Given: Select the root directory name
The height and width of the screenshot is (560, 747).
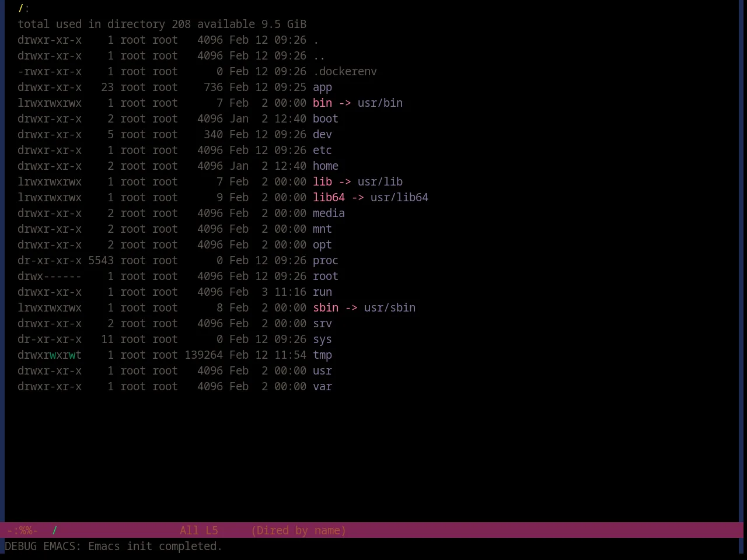Looking at the screenshot, I should point(326,276).
